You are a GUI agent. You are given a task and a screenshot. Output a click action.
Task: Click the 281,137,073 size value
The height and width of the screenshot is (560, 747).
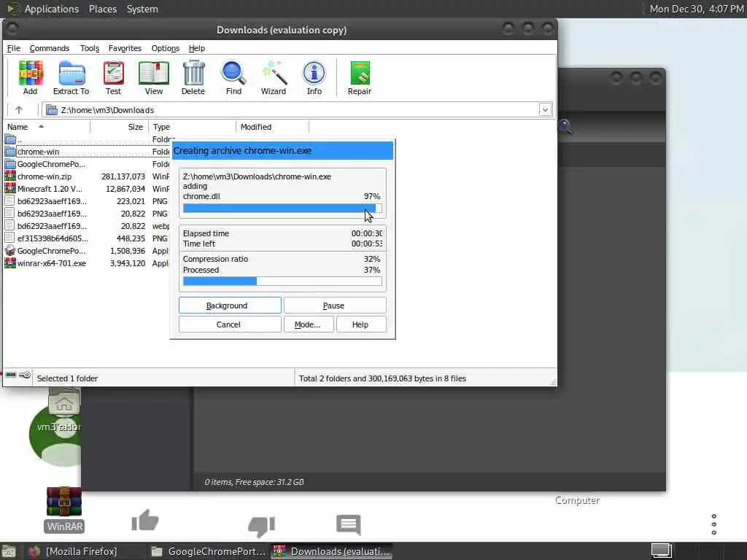pos(123,176)
